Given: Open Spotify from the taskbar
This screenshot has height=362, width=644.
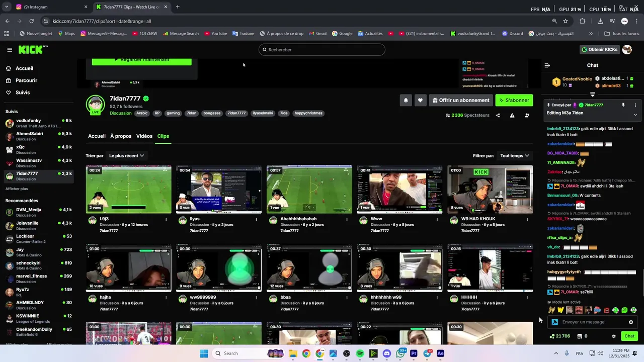Looking at the screenshot, I should click(360, 353).
